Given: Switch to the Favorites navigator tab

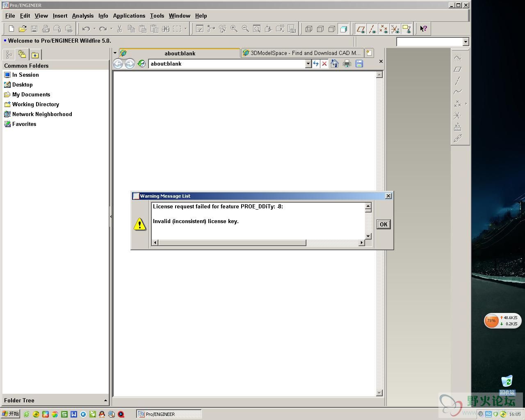Looking at the screenshot, I should click(35, 55).
